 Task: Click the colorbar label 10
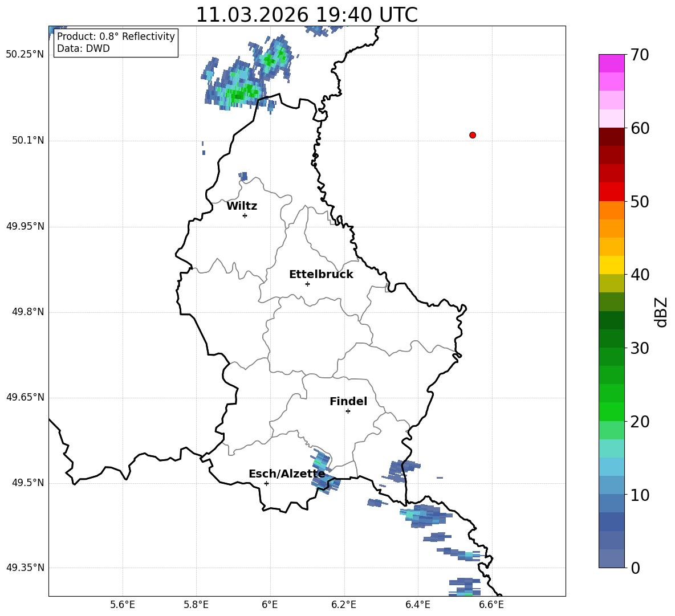640,495
